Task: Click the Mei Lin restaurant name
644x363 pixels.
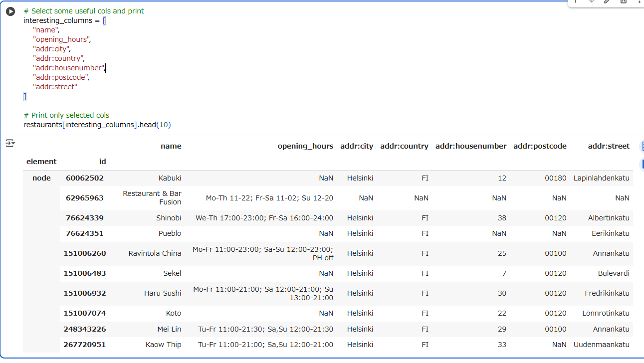Action: [170, 329]
